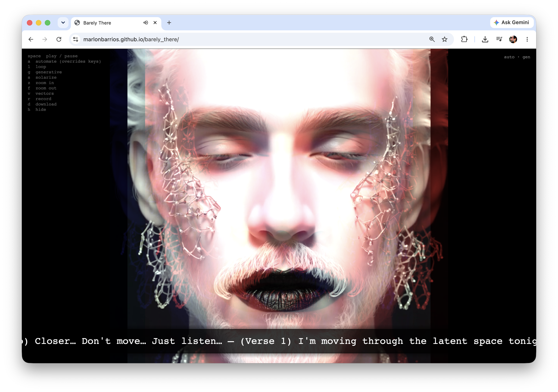Open the Downloads tray

coord(485,39)
